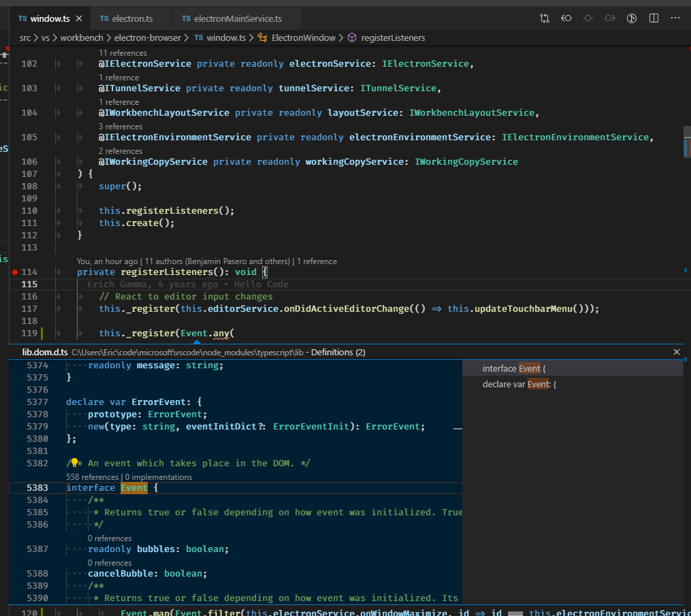Click the vertical scrollbar slider of main editor
This screenshot has height=616, width=691.
point(687,142)
